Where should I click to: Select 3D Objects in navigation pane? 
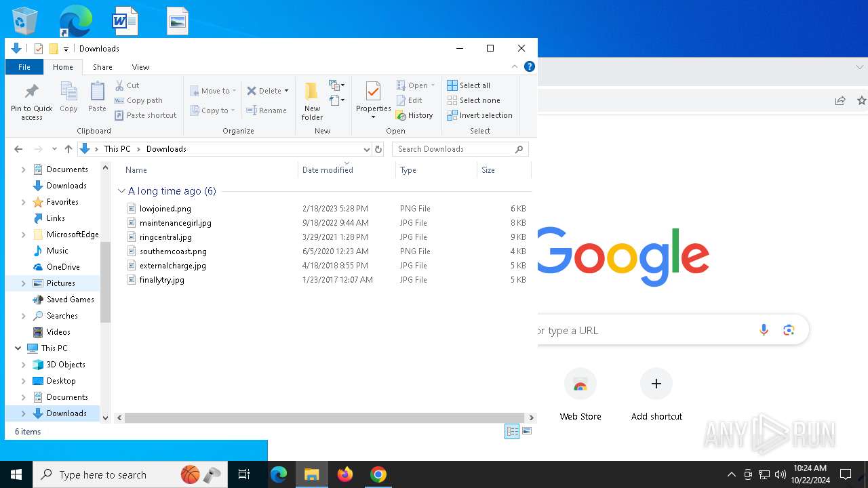66,365
